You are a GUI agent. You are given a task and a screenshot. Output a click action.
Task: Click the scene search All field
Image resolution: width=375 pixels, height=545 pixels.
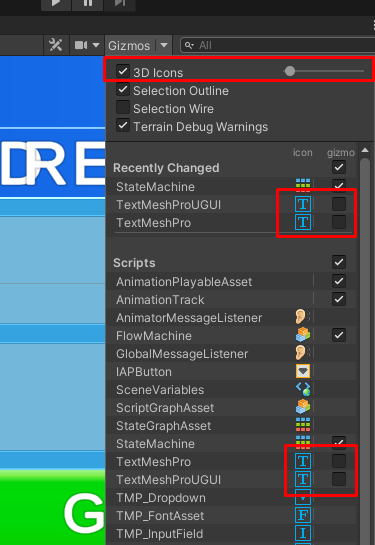coord(278,45)
